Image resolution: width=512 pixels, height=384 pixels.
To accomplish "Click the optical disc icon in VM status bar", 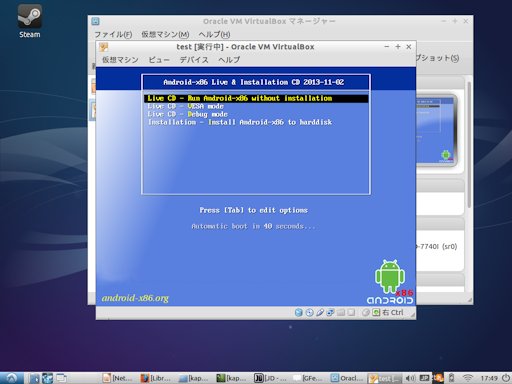I will pos(309,312).
